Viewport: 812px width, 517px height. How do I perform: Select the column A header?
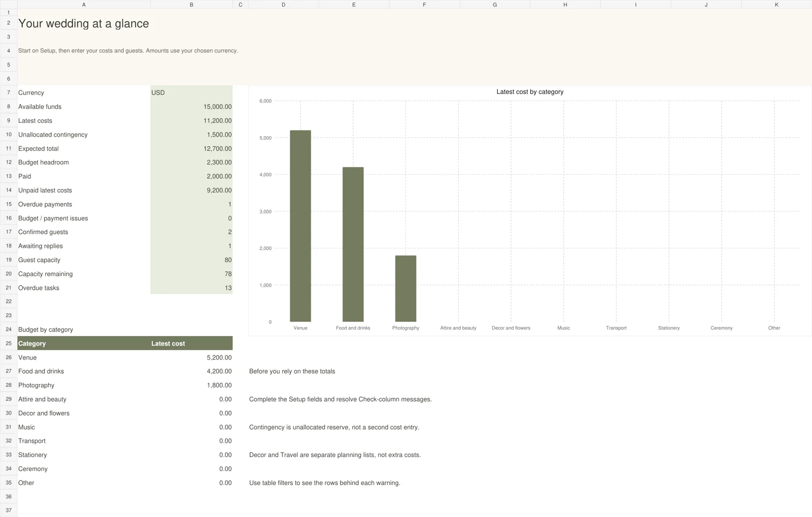tap(84, 5)
